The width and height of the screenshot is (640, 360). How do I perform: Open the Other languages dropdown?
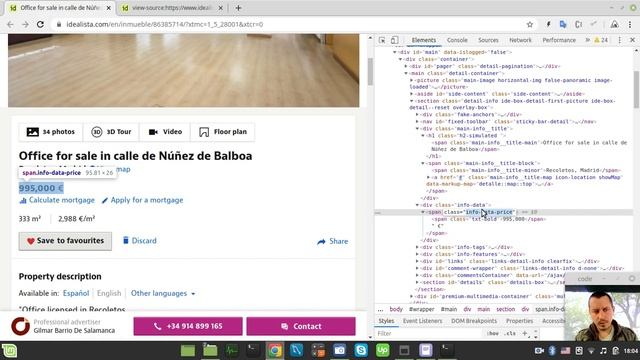click(163, 293)
